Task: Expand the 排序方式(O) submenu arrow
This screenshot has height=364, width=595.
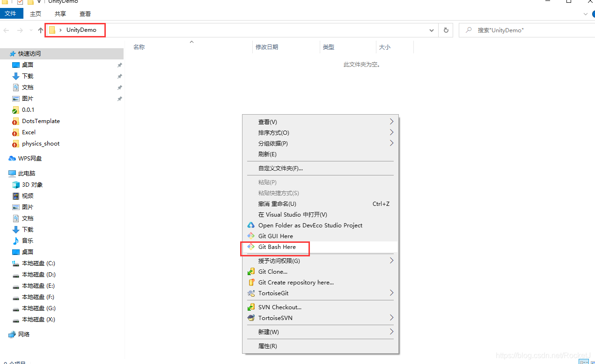Action: (392, 132)
